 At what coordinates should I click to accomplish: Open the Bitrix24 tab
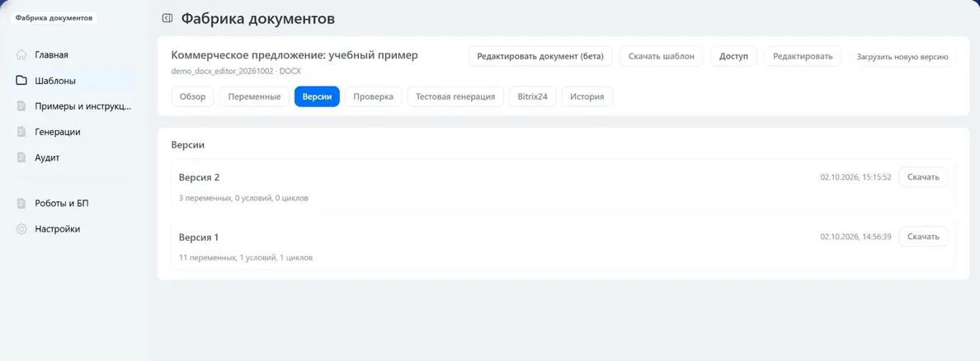[533, 96]
